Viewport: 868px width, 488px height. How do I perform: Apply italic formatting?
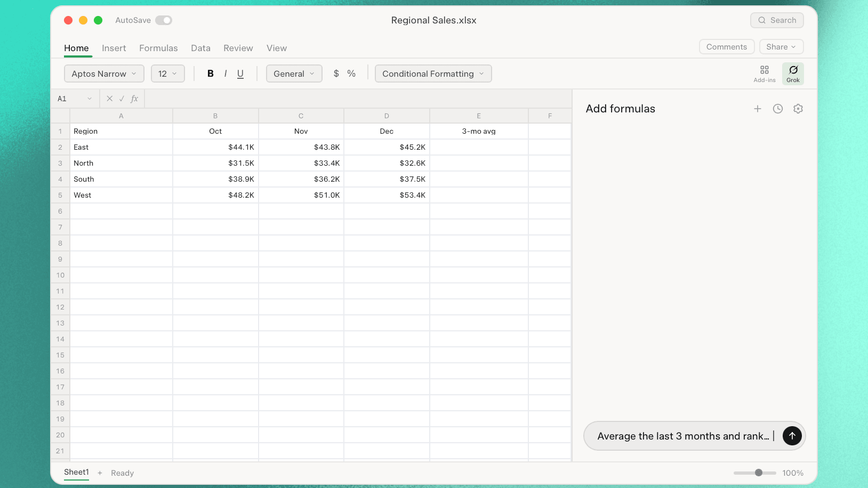tap(226, 74)
